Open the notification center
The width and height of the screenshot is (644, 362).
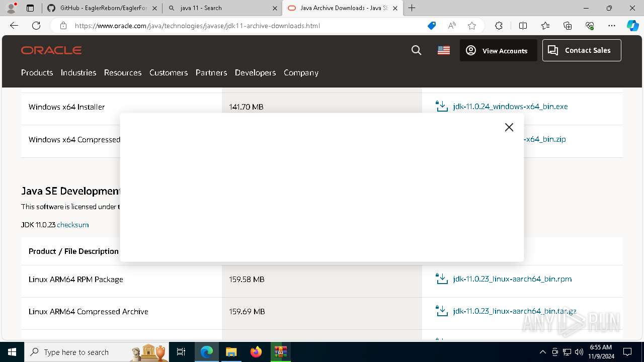click(627, 352)
